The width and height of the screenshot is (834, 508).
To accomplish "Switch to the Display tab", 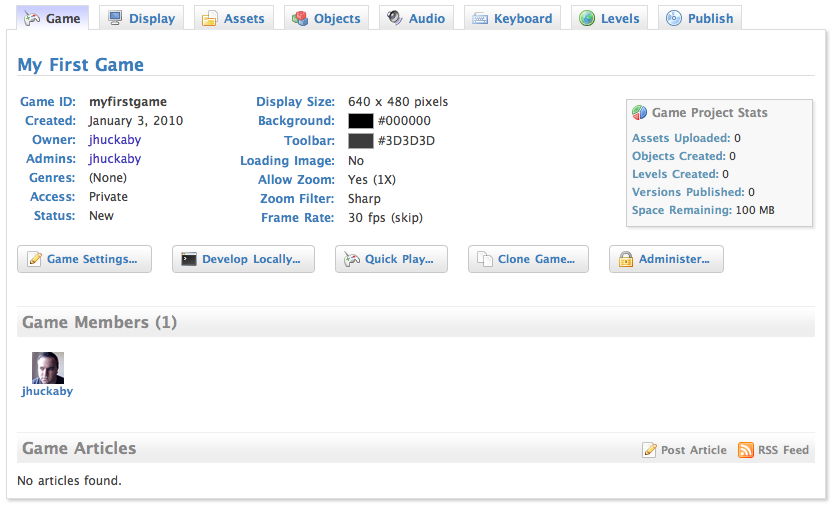I will tap(141, 18).
